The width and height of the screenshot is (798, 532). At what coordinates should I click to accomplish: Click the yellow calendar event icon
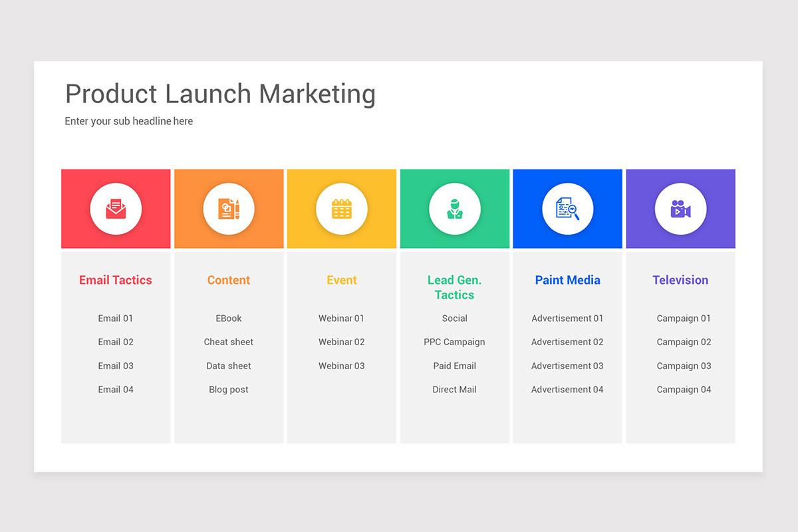(342, 209)
